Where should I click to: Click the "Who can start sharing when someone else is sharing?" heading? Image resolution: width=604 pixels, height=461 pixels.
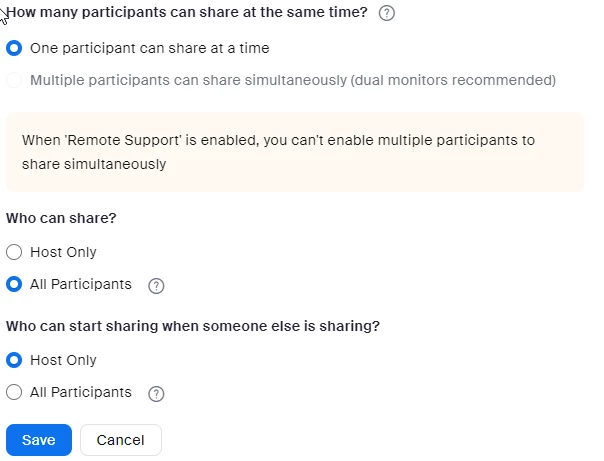pyautogui.click(x=193, y=326)
